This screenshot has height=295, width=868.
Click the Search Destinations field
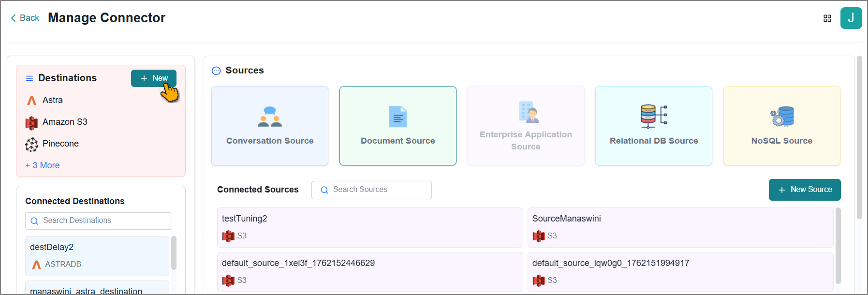99,221
